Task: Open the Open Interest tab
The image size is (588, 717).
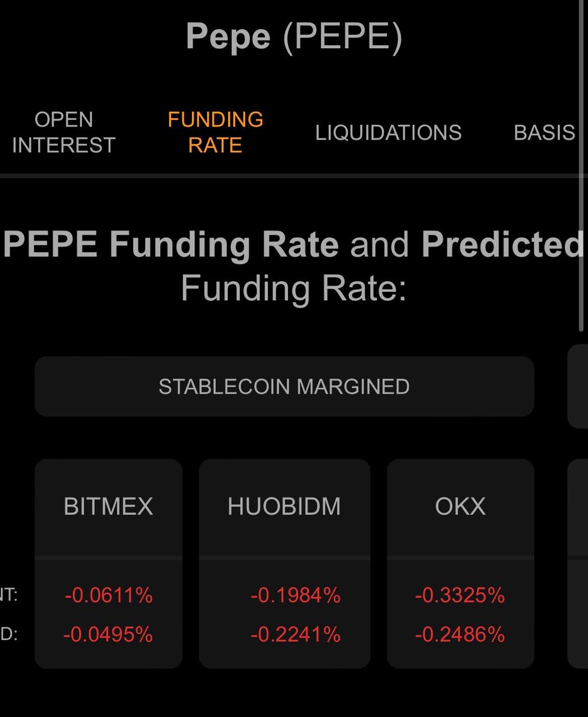Action: click(63, 132)
